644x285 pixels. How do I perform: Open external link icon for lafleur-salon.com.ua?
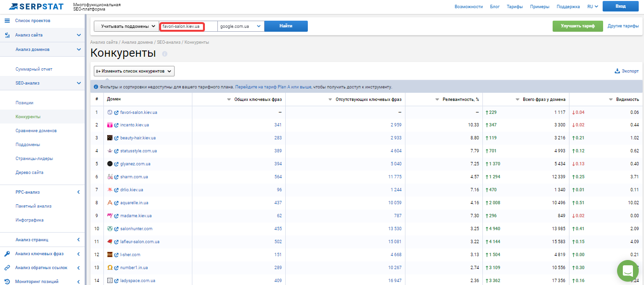point(116,242)
